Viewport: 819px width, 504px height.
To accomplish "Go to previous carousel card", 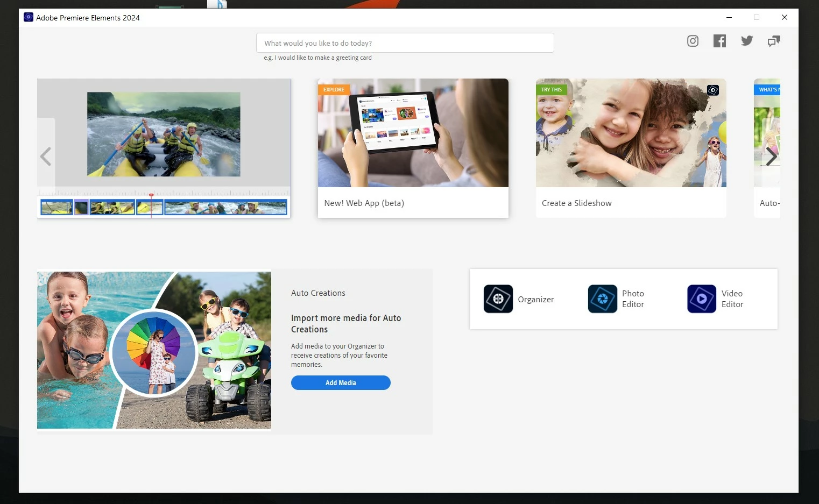I will click(x=46, y=157).
